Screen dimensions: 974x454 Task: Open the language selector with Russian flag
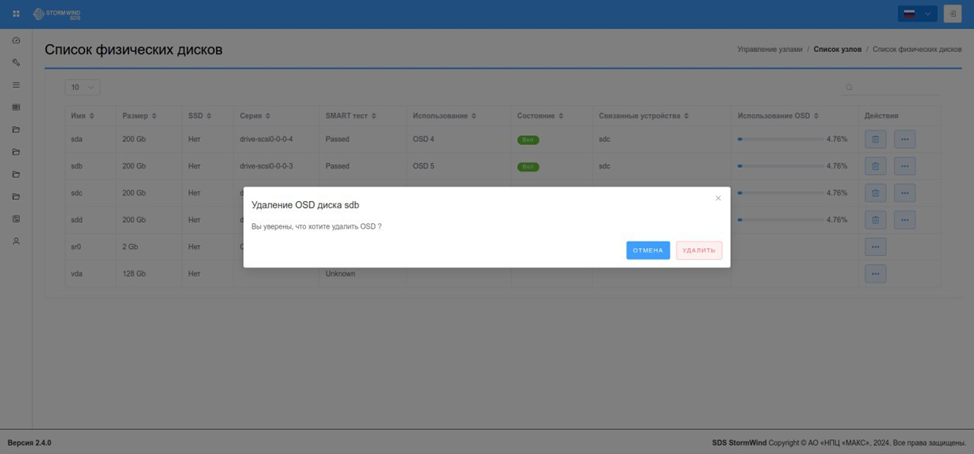[x=917, y=14]
